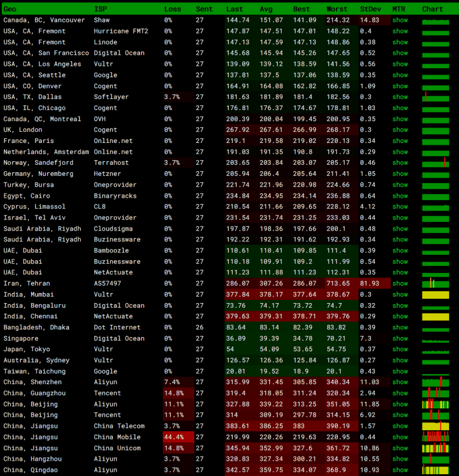
Task: Click show link for Iran, Tehran AS57497
Action: click(x=400, y=284)
